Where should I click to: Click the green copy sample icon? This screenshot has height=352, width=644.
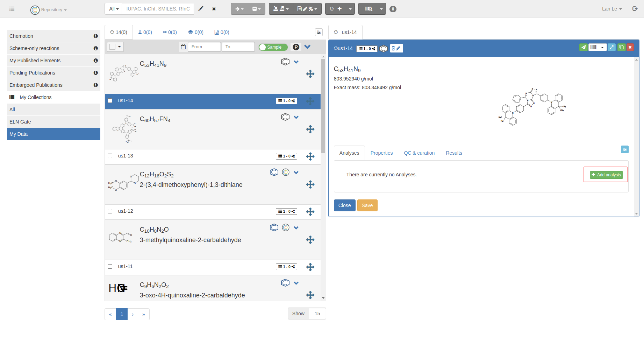point(621,47)
